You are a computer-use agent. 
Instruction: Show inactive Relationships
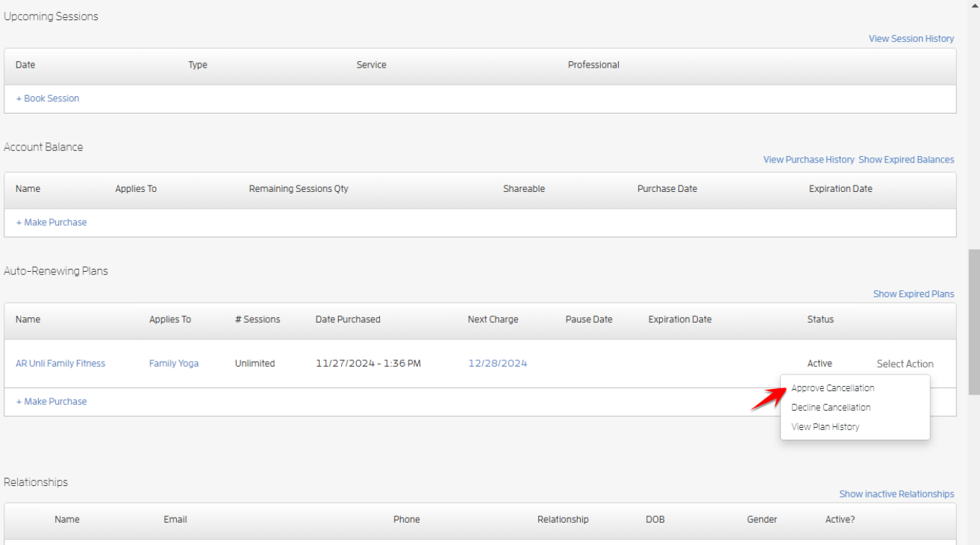coord(897,494)
